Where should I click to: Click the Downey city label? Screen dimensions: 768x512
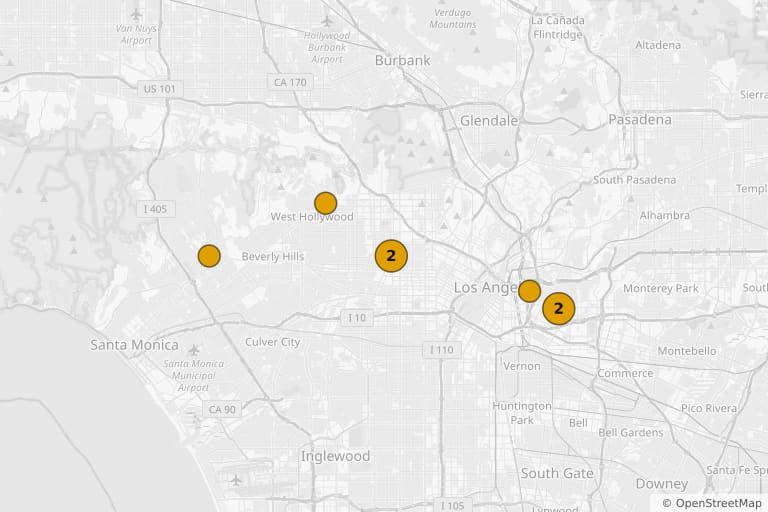(x=662, y=484)
